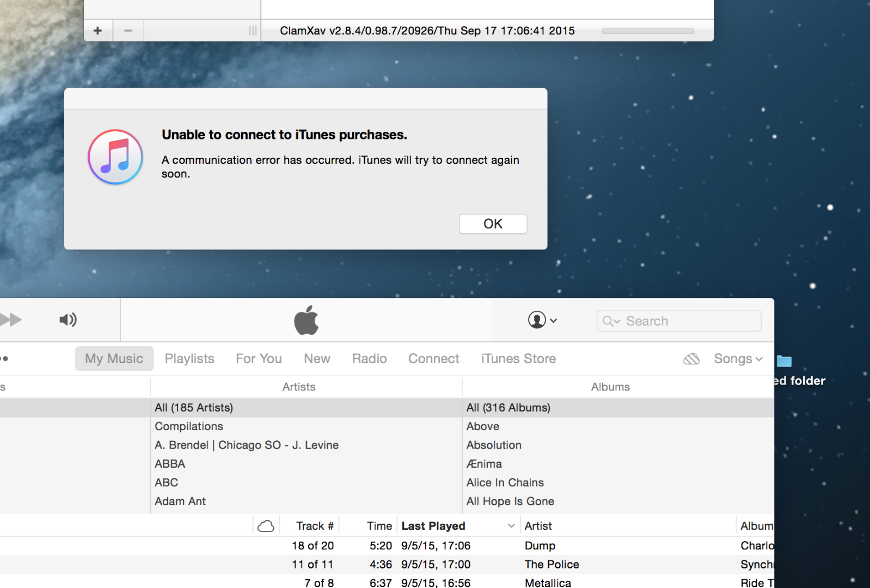Select All (316 Albums) row
Screen dimensions: 870x588
(x=618, y=408)
